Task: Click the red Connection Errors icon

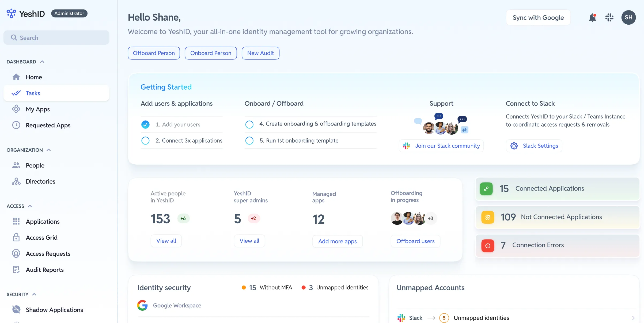Action: pos(487,245)
